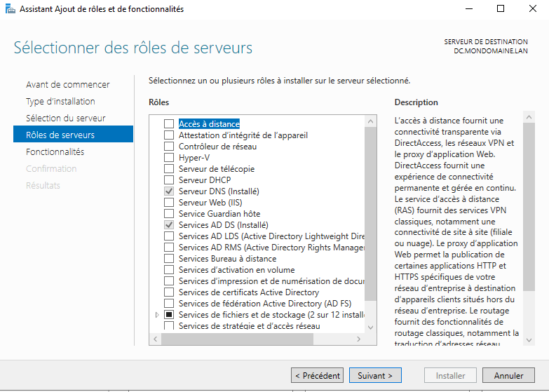
Task: Click the Annuler button
Action: [x=508, y=376]
